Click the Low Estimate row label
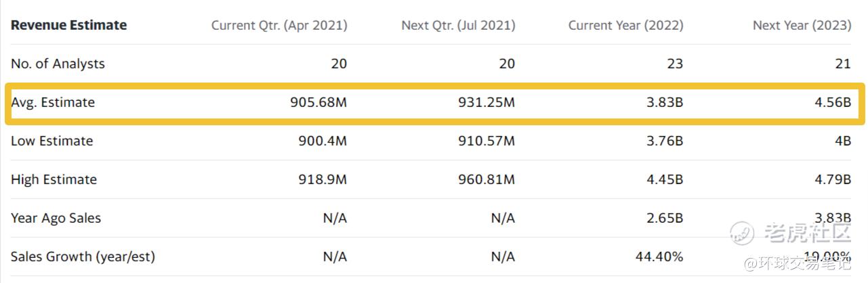The image size is (868, 283). pyautogui.click(x=52, y=141)
